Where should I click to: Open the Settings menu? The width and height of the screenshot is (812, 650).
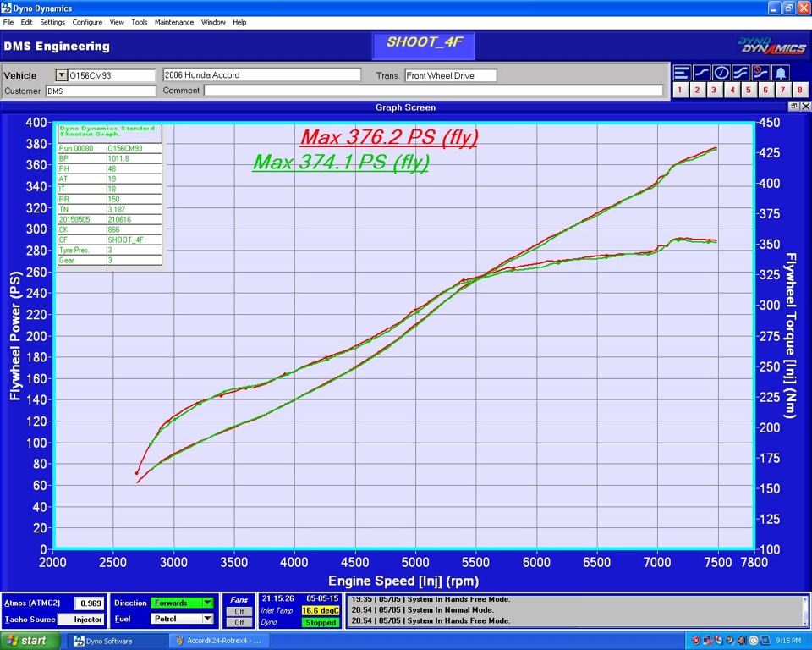[52, 22]
